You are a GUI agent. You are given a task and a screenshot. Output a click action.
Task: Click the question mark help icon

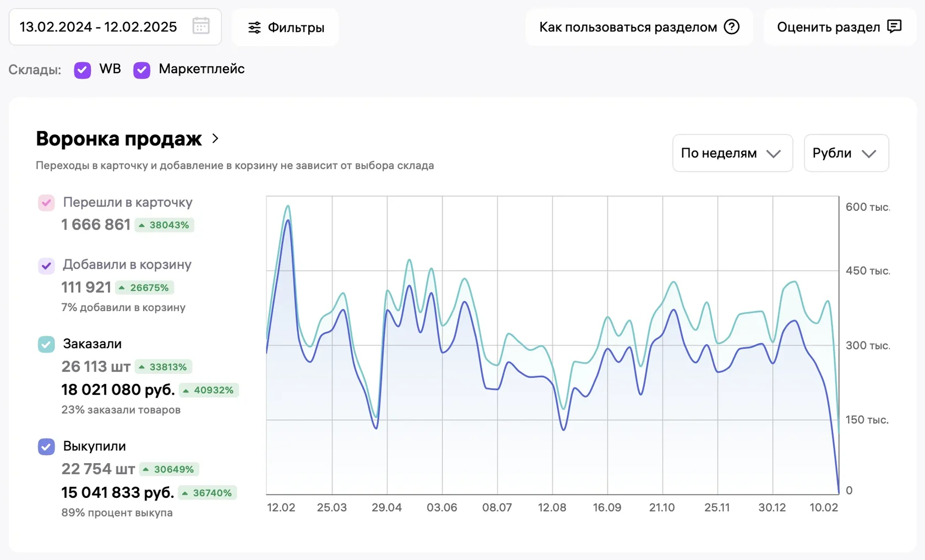pos(731,26)
